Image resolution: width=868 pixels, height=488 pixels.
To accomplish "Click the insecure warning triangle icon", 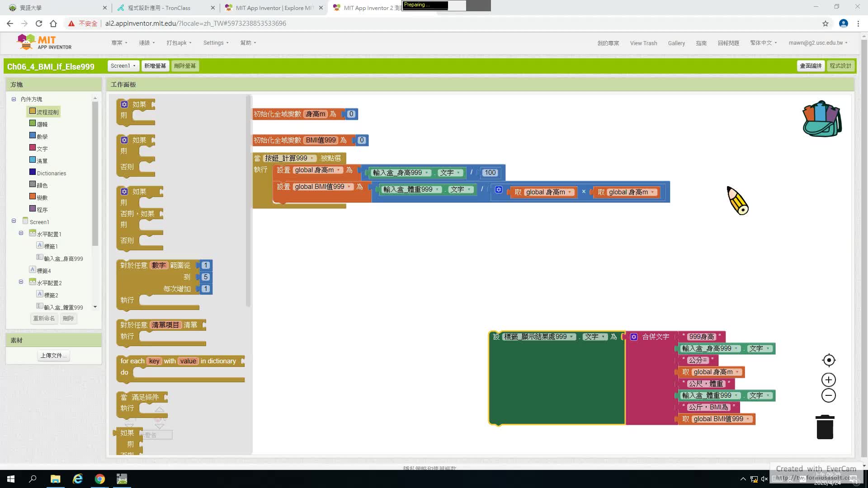I will click(x=71, y=23).
